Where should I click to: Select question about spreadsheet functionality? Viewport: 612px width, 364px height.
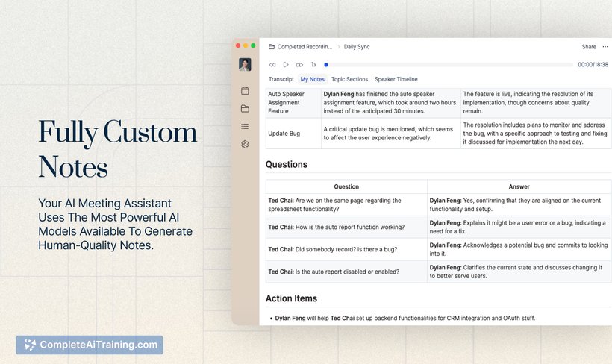coord(346,205)
